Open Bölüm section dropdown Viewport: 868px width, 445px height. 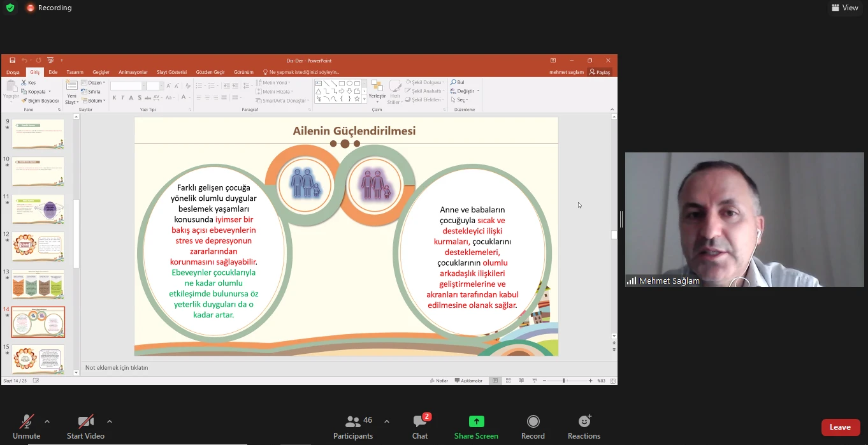click(x=94, y=101)
